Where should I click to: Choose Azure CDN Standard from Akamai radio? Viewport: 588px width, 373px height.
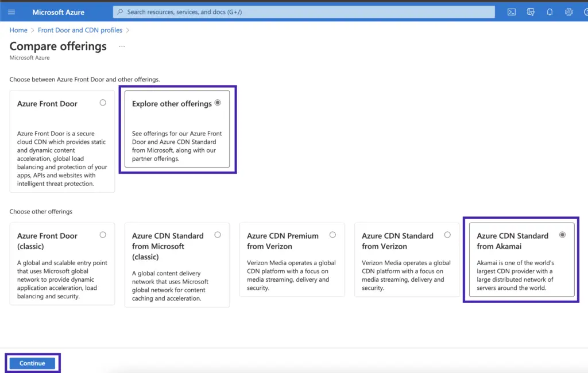(x=563, y=235)
